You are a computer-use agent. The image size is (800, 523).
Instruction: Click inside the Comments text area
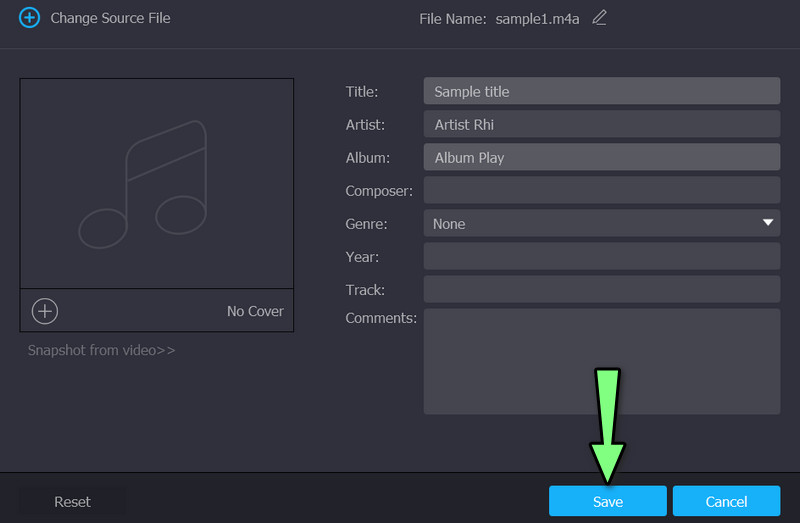[601, 361]
